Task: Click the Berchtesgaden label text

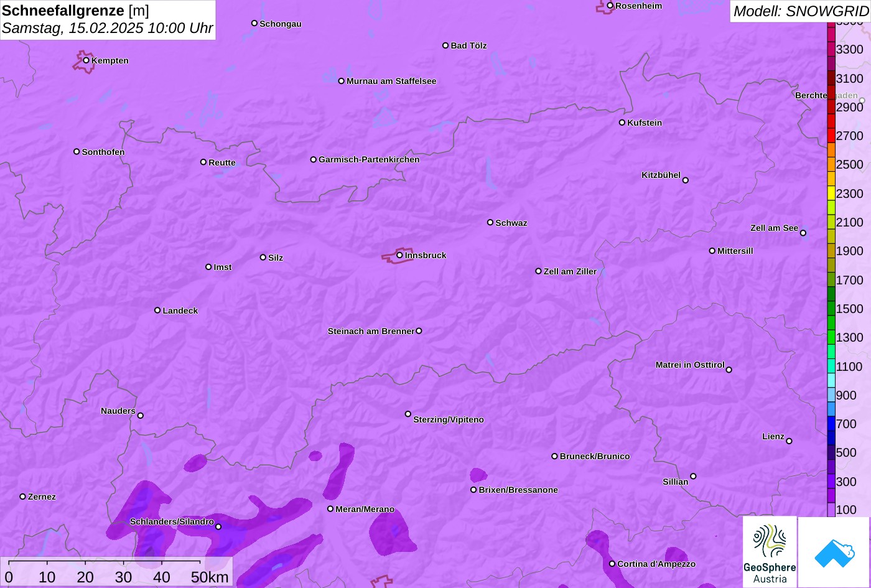Action: pos(826,95)
